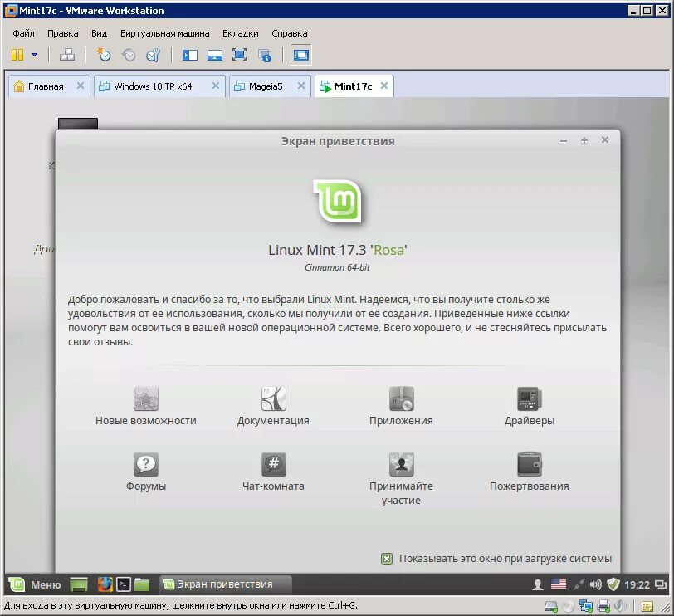Screen dimensions: 674x616
Task: Click the US flag keyboard layout indicator
Action: click(559, 584)
